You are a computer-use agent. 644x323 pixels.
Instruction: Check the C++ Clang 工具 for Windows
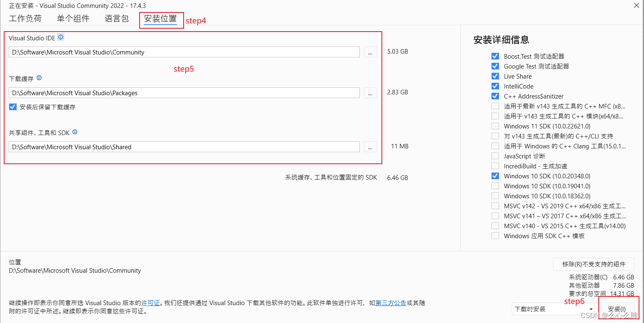point(495,146)
